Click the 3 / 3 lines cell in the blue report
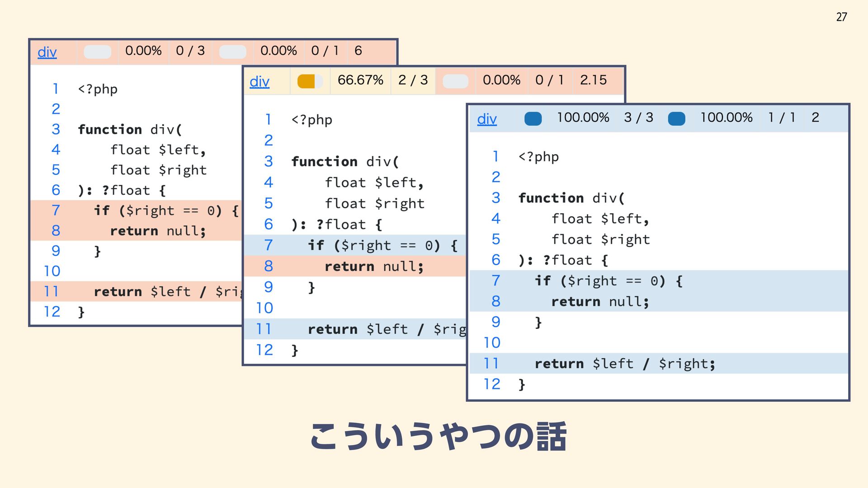Screen dimensions: 868x488 (638, 117)
